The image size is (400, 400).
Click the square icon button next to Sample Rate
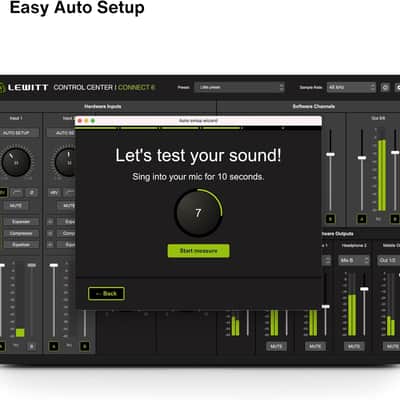tap(385, 87)
